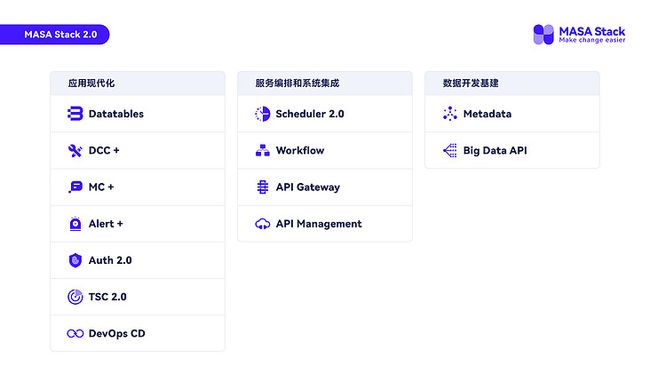Click the Big Data API icon
Screen dimensions: 650x366
(x=450, y=150)
